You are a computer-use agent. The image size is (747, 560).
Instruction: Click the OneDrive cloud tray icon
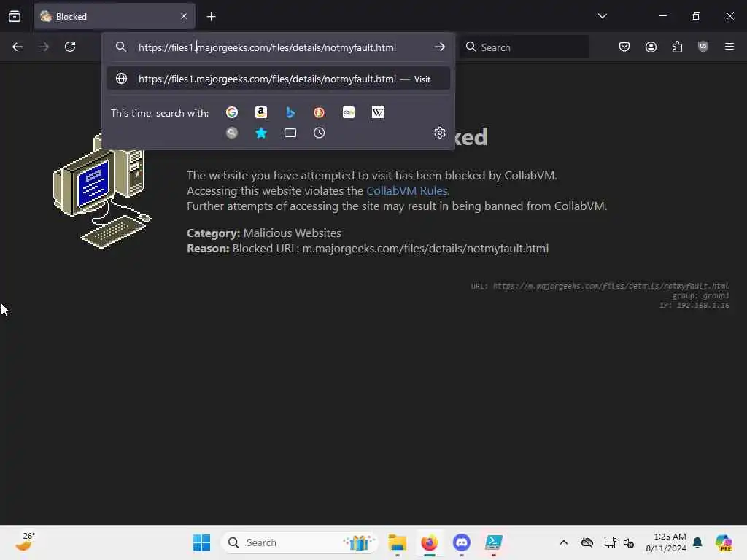click(x=587, y=542)
